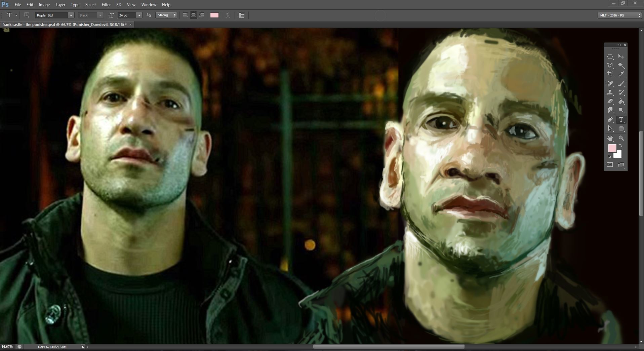The width and height of the screenshot is (644, 351).
Task: Toggle the Character and Paragraph panels
Action: point(241,15)
